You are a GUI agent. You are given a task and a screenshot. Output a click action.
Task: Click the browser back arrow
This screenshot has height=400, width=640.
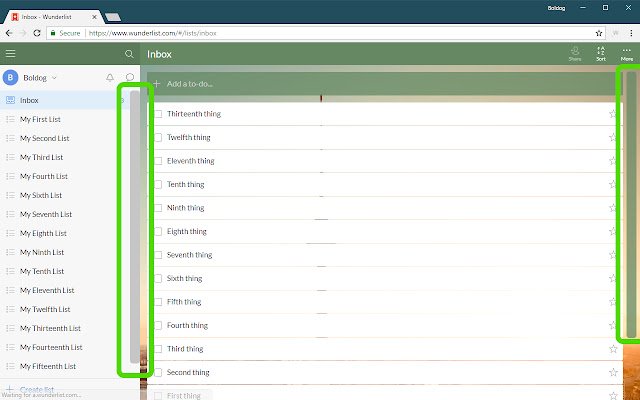click(9, 33)
